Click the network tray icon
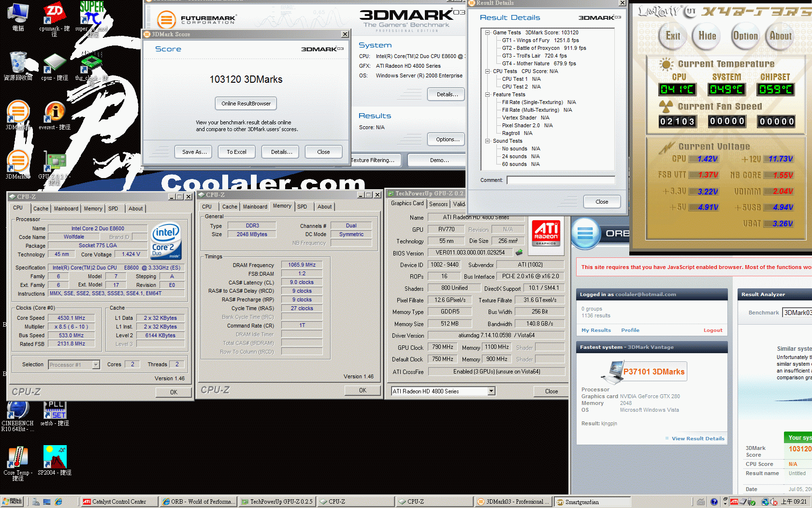The width and height of the screenshot is (812, 508). pyautogui.click(x=765, y=502)
